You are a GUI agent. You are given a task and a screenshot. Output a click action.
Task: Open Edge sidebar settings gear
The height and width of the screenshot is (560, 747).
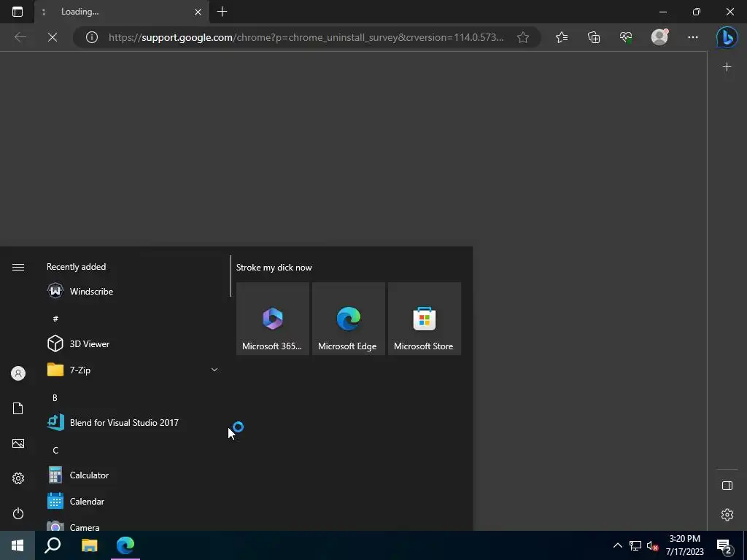(727, 515)
